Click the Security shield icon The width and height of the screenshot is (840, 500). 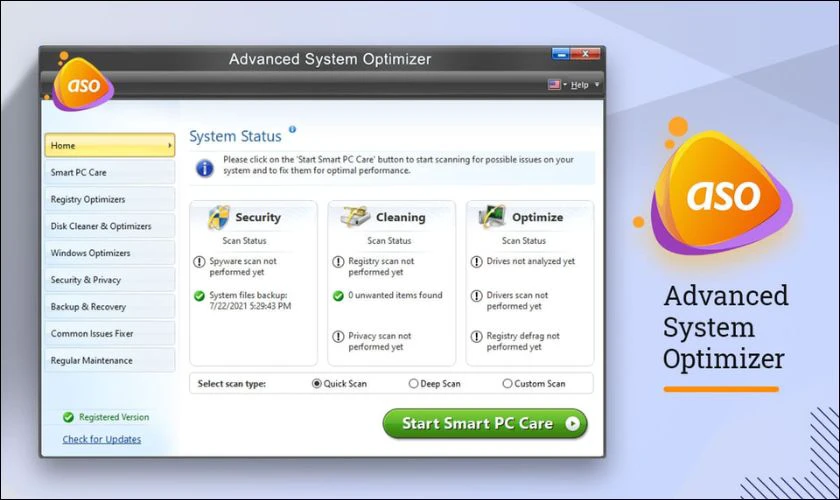click(x=218, y=217)
